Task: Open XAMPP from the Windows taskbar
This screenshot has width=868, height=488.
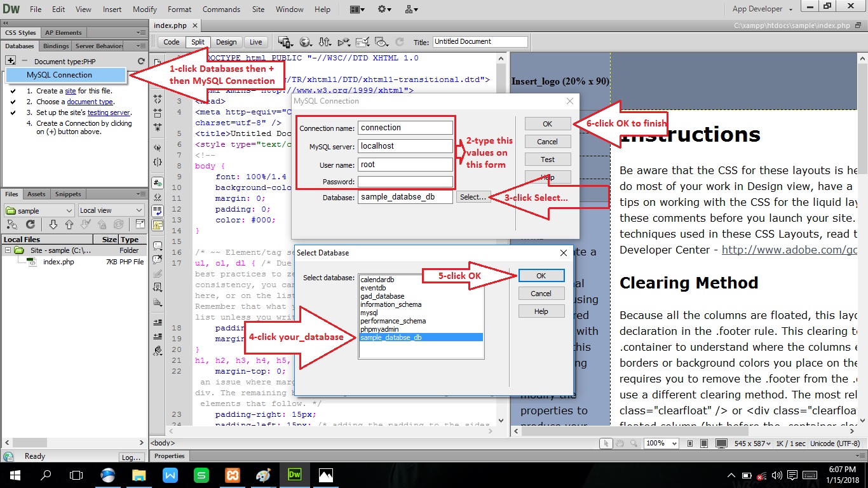Action: point(232,475)
